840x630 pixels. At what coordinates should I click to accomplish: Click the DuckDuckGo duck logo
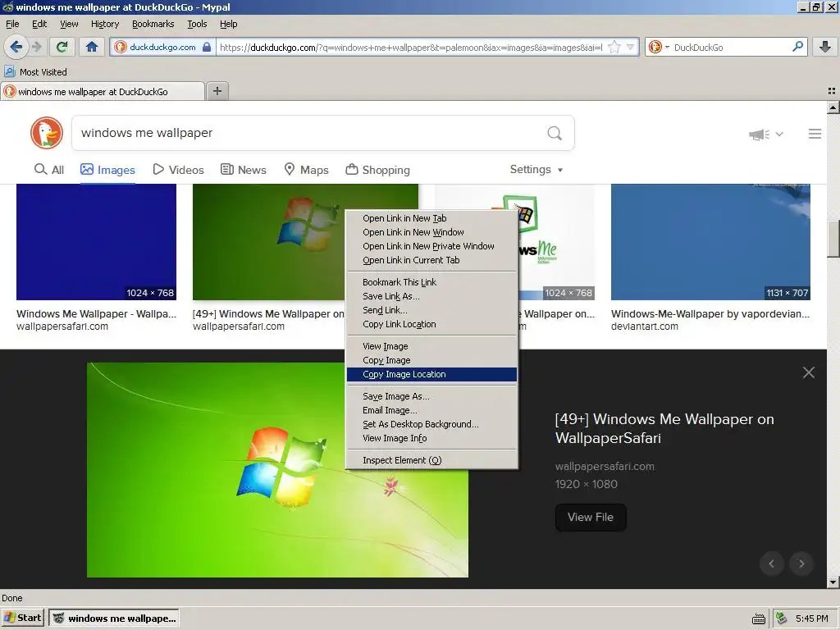point(47,133)
